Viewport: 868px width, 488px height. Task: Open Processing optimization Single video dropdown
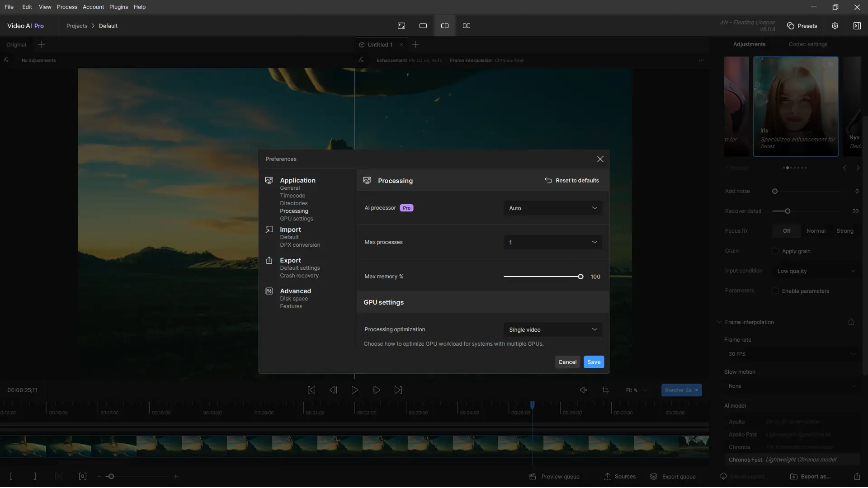552,330
